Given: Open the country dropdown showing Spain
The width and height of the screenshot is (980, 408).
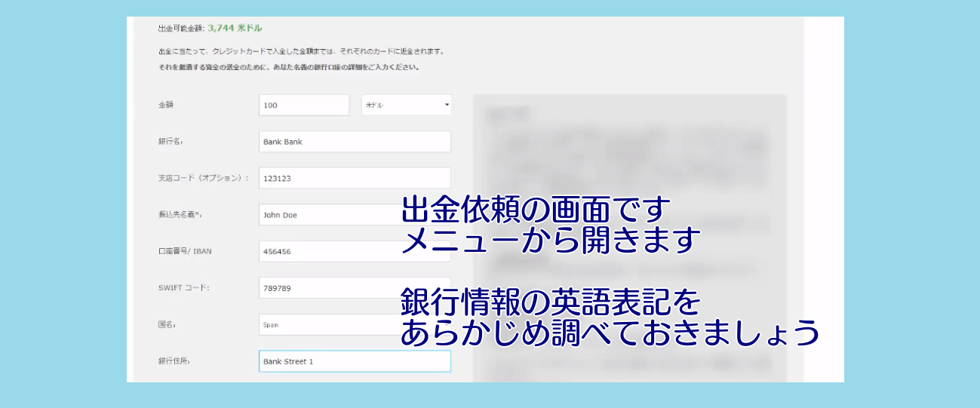Looking at the screenshot, I should [x=355, y=324].
